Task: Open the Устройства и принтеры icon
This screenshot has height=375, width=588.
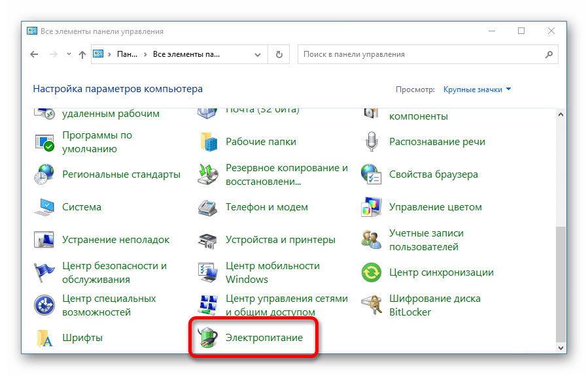Action: click(x=208, y=240)
